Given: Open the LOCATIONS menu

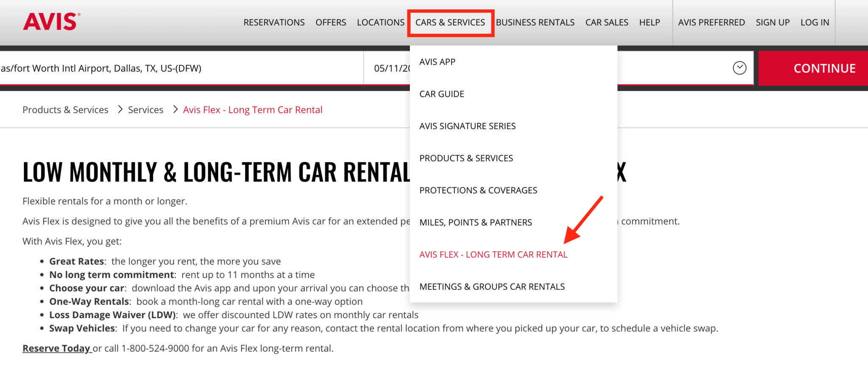Looking at the screenshot, I should click(x=380, y=22).
